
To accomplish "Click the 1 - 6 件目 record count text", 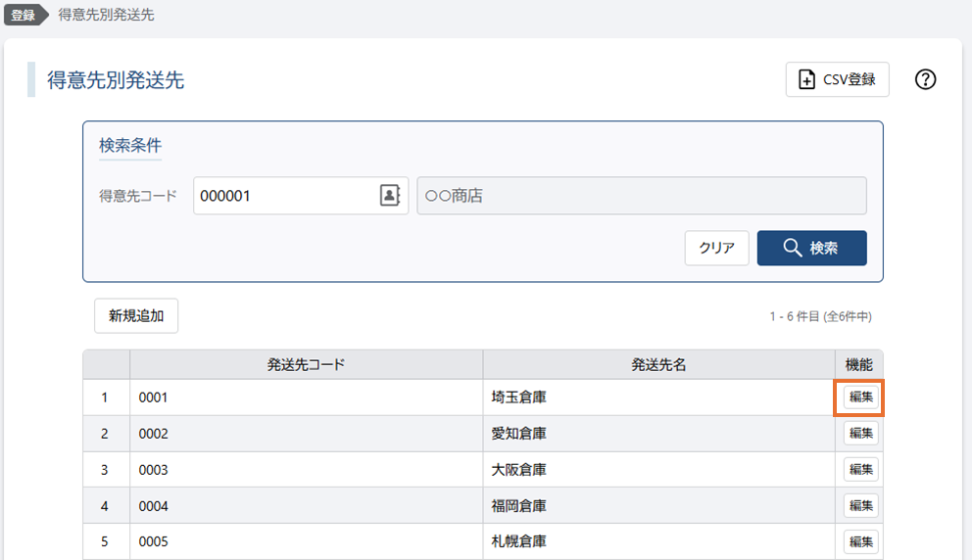I will point(821,316).
